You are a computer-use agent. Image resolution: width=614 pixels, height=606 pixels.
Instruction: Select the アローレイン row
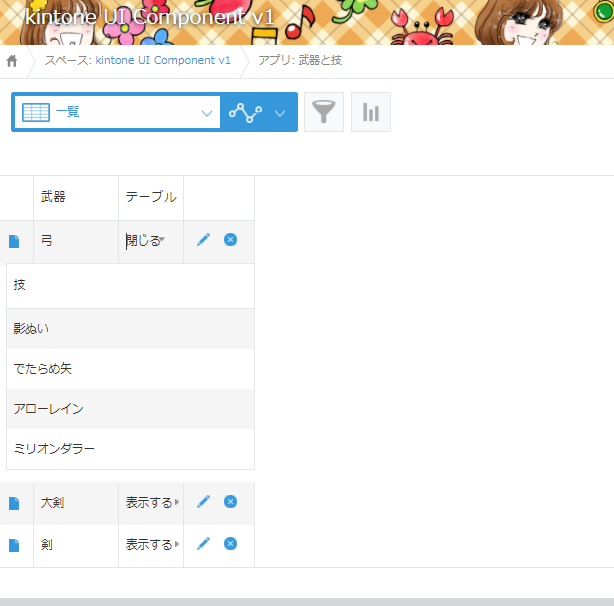pos(130,409)
